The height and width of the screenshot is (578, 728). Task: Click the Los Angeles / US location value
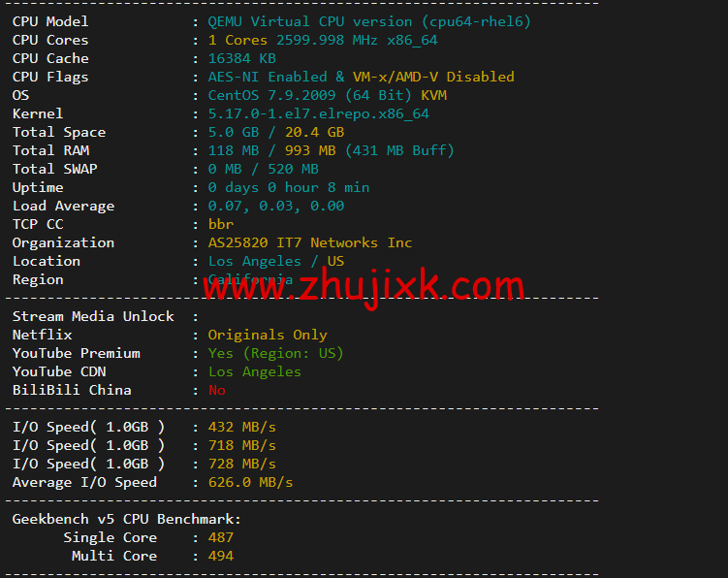coord(275,262)
